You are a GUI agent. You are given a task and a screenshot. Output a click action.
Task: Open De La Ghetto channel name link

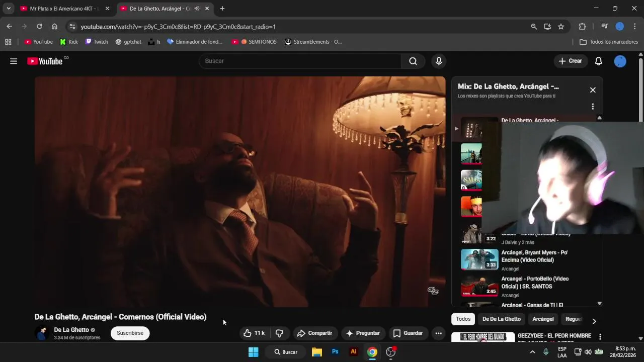[x=71, y=330]
